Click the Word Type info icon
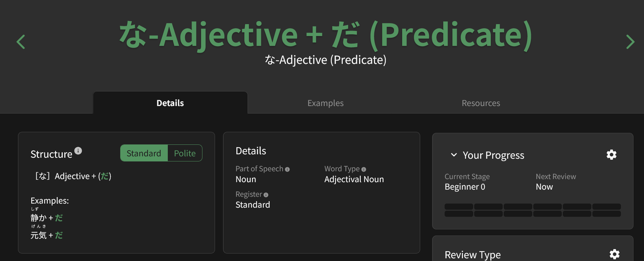The image size is (644, 261). click(x=364, y=169)
